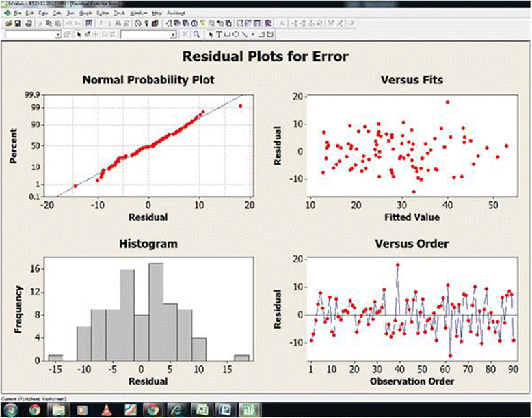Click the Show Info circled-i icon

[x=194, y=24]
